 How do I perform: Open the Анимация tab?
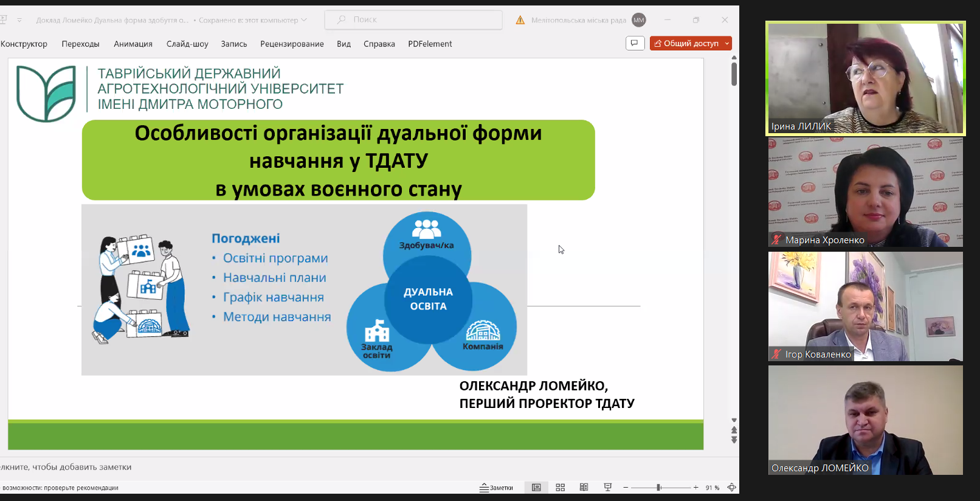coord(133,44)
